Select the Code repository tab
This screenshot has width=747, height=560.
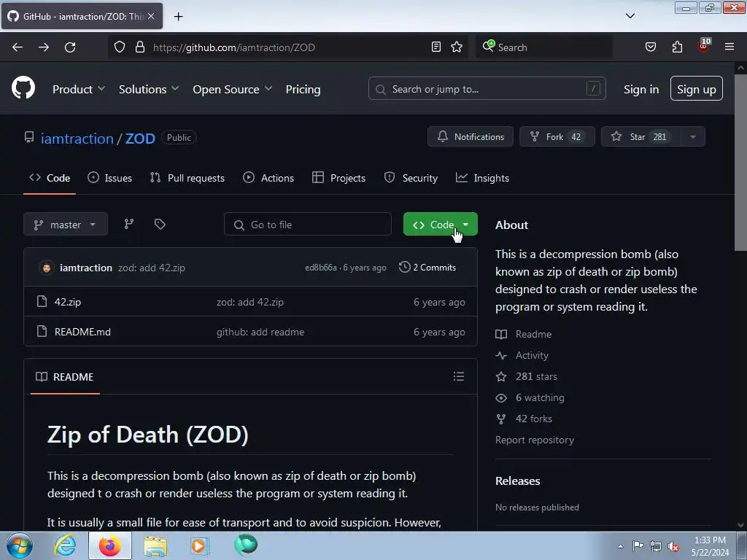pos(50,178)
